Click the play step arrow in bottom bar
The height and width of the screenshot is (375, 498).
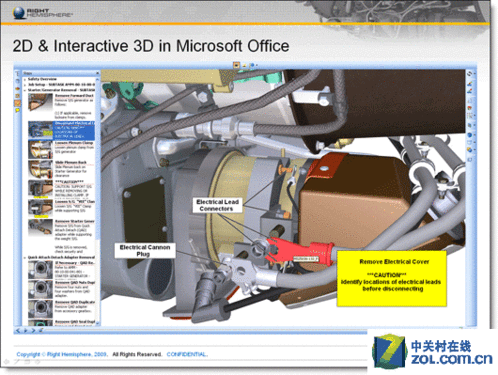click(x=26, y=330)
